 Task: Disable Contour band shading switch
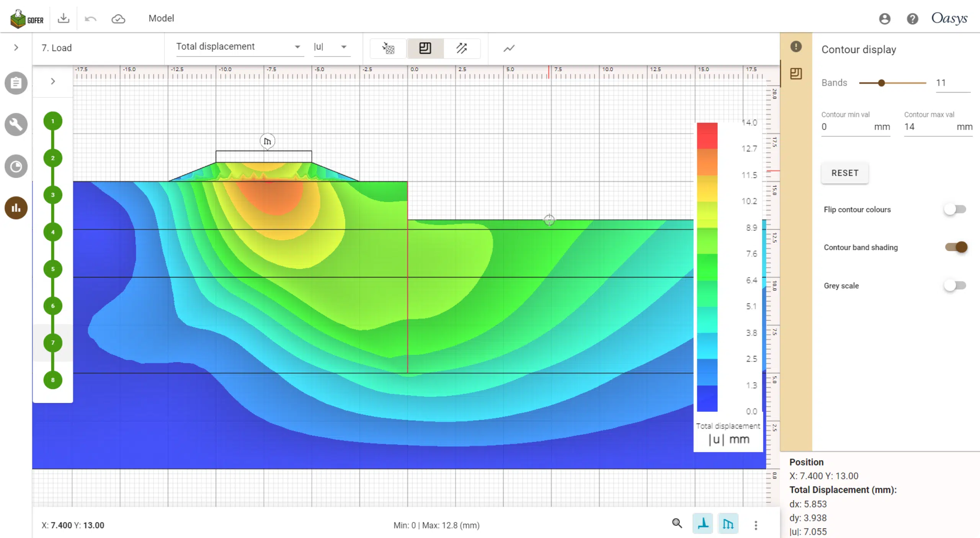956,247
